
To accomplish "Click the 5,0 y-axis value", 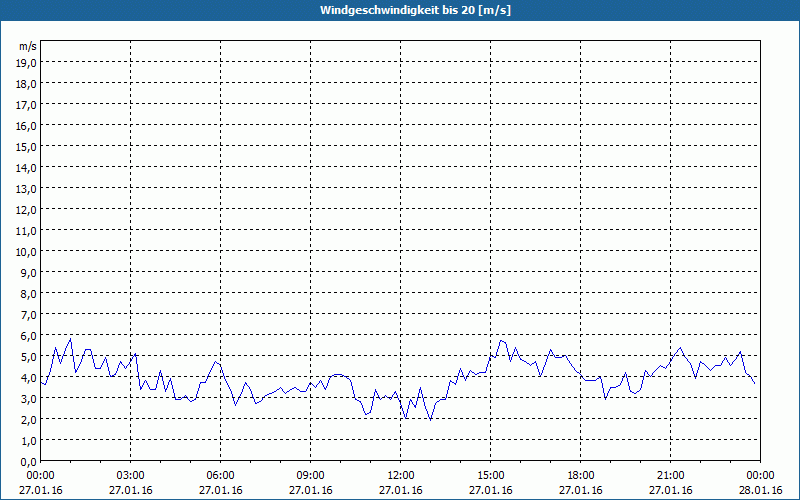I will 28,356.
